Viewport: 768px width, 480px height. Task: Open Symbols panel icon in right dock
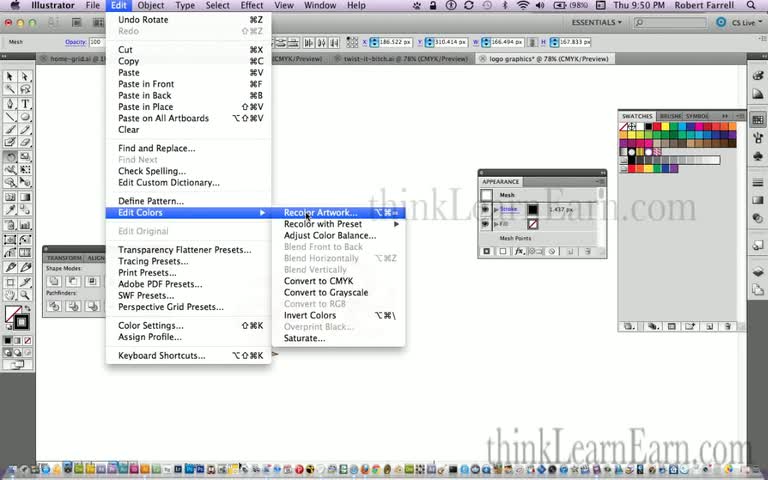click(x=758, y=156)
